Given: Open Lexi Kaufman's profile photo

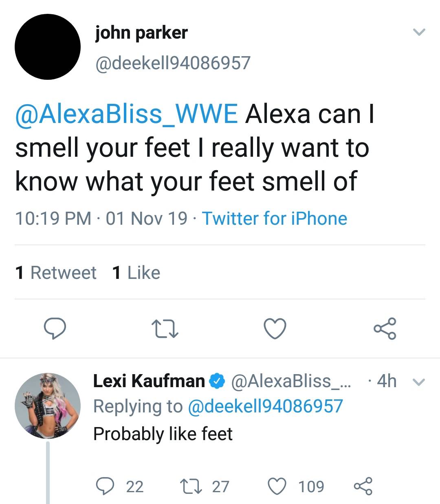Looking at the screenshot, I should [48, 405].
